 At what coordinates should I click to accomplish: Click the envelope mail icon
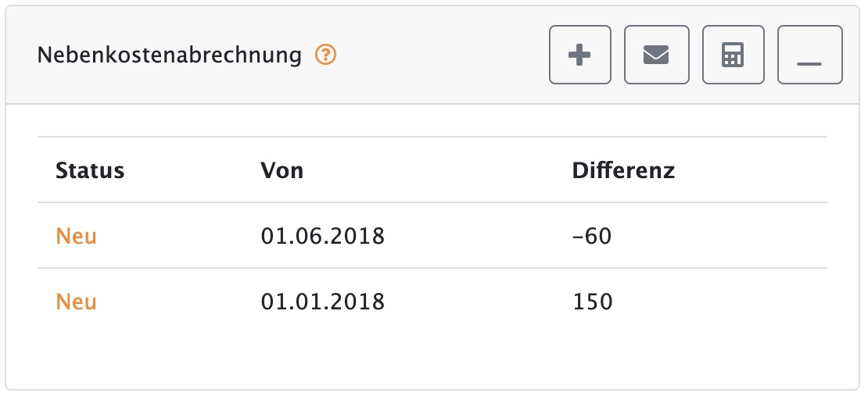pos(657,55)
